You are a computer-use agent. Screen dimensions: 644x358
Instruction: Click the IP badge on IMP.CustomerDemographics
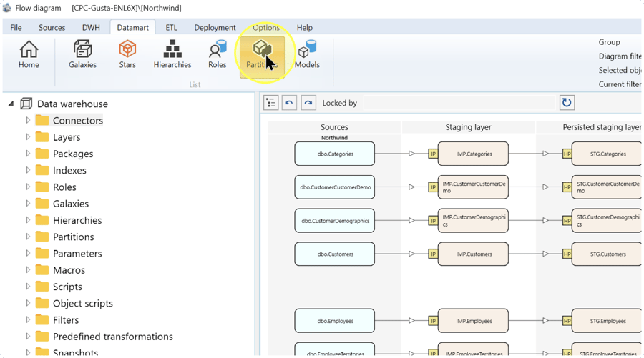[433, 221]
